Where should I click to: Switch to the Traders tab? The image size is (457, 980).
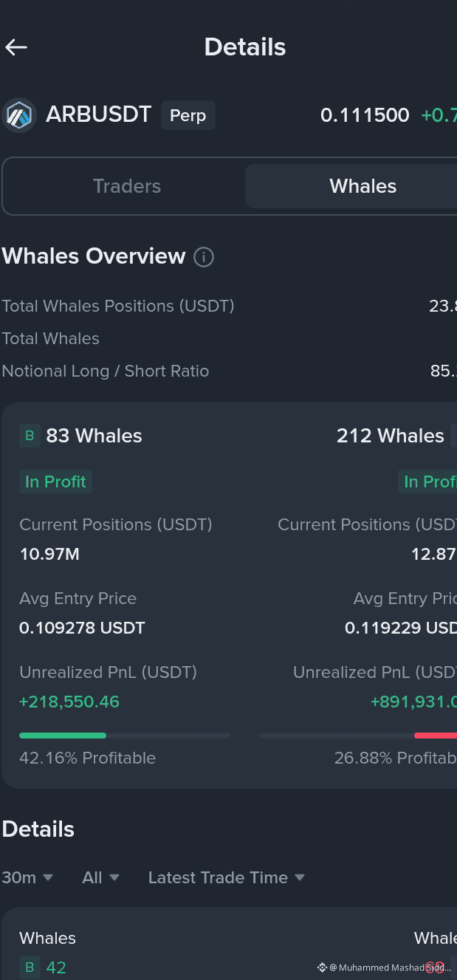tap(127, 186)
